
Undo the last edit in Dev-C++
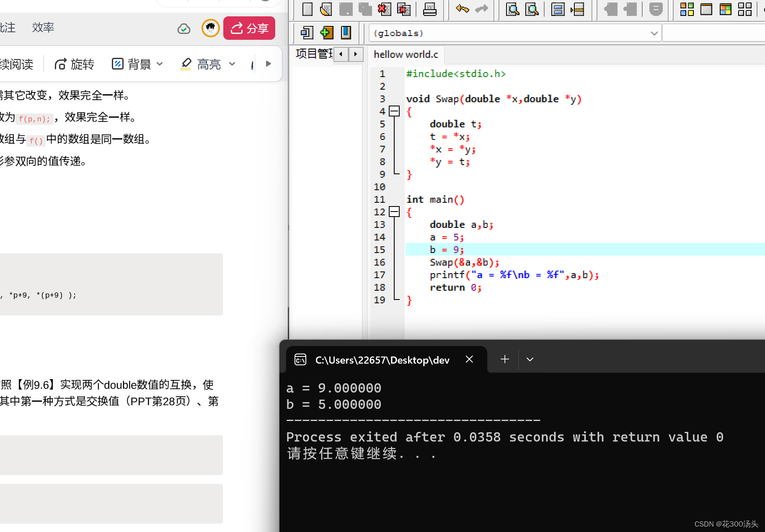pos(462,9)
